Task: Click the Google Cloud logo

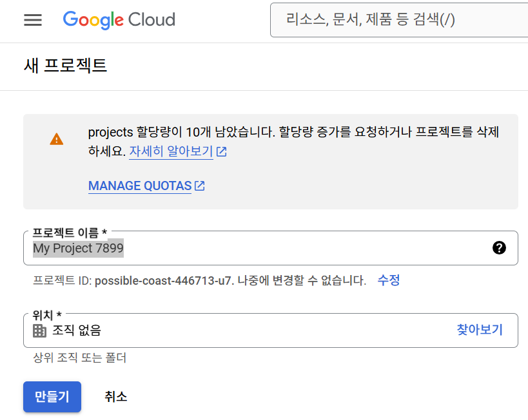Action: [x=119, y=20]
